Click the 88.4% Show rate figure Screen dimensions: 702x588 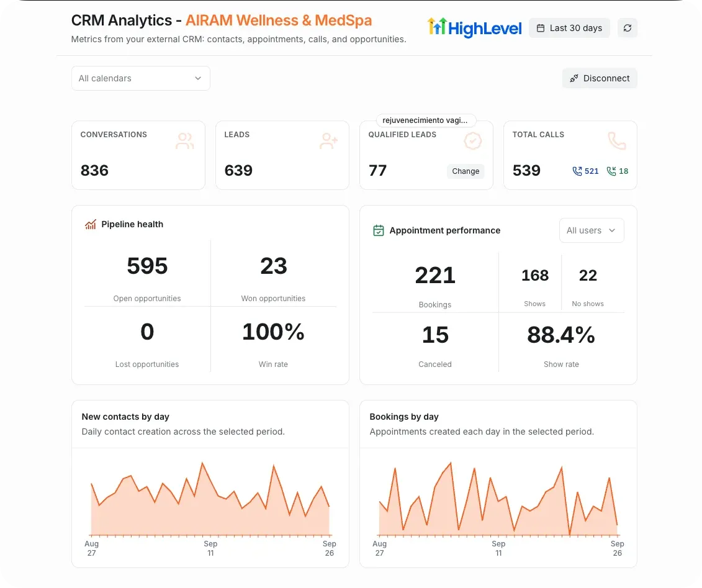561,335
